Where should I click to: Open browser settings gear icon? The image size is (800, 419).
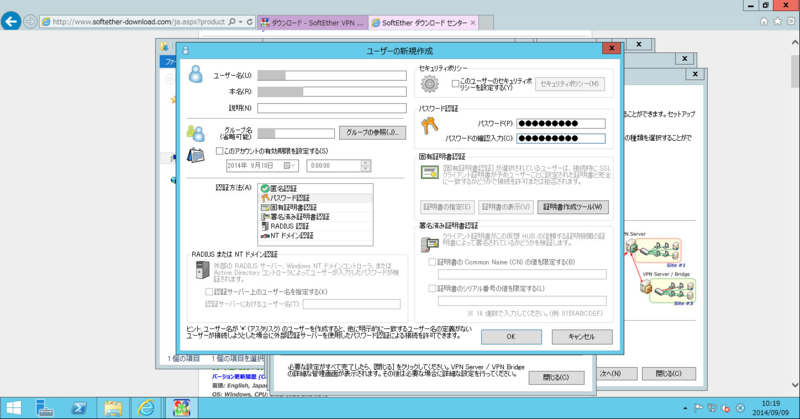791,21
